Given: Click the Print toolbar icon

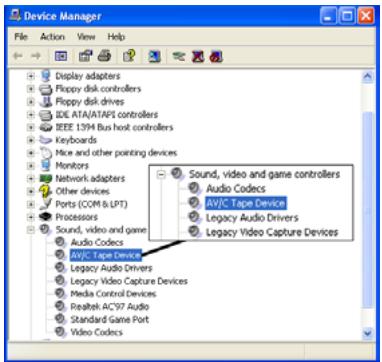Looking at the screenshot, I should pos(104,56).
